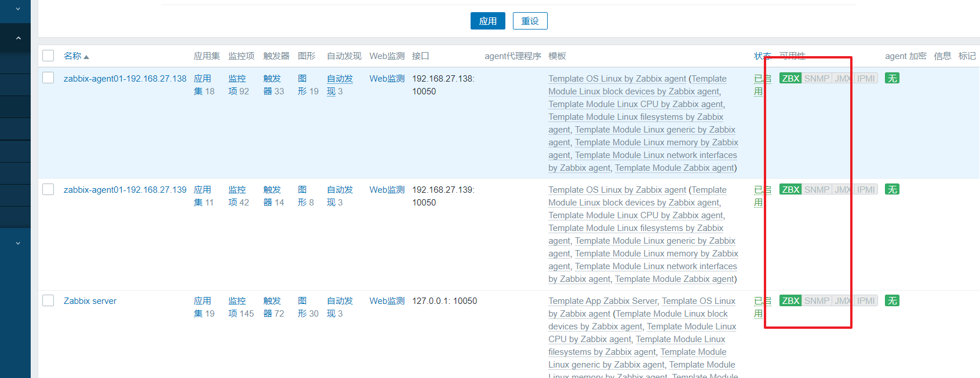Open Template Module Linux CPU link for host 192.168.27.138
This screenshot has height=378, width=980.
pos(636,104)
